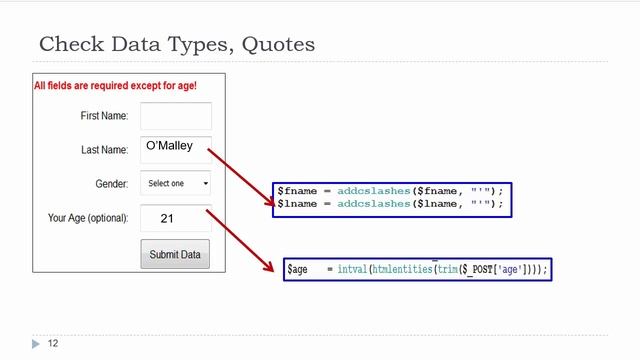
Task: Click the red 'All fields are required except for age!' text
Action: pyautogui.click(x=115, y=86)
